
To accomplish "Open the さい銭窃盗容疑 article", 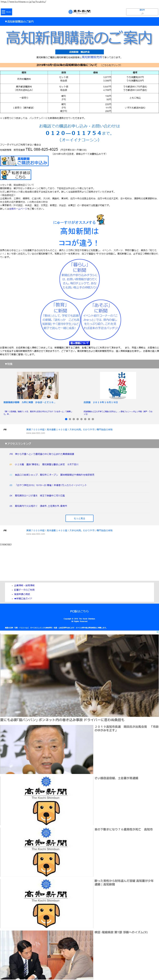I will pos(116,778).
